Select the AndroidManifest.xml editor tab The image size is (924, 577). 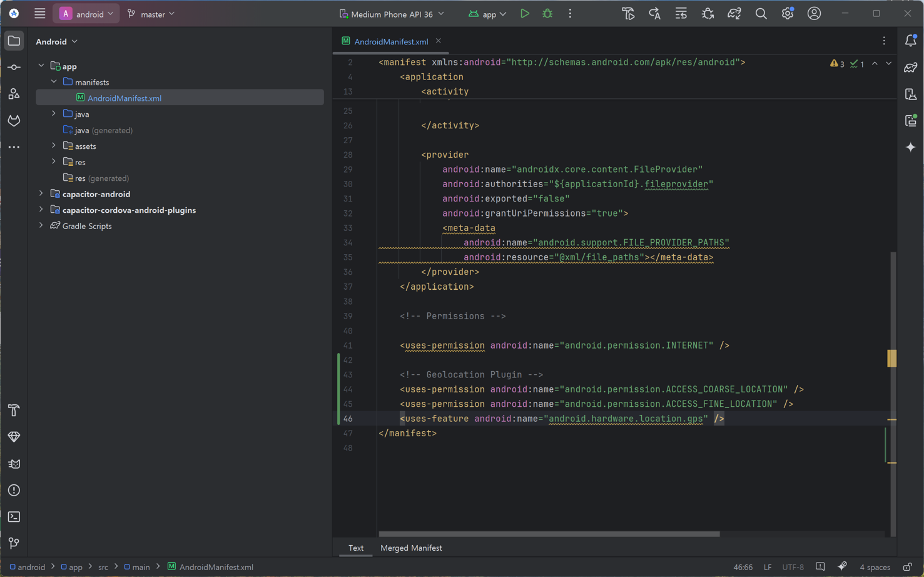click(391, 41)
